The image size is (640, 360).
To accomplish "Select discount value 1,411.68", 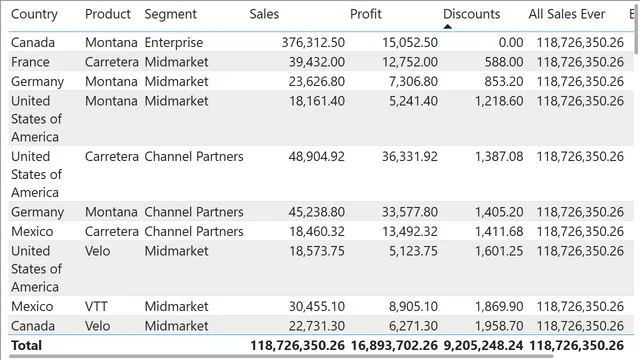I will pos(499,231).
